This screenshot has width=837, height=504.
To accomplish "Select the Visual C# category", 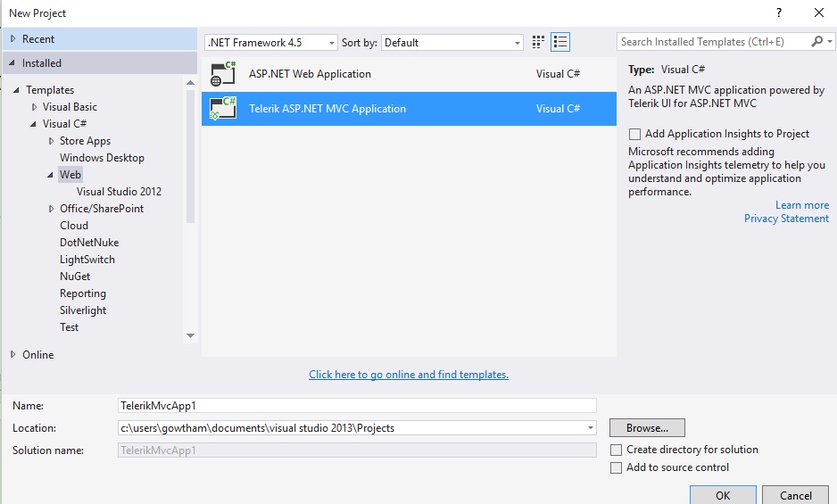I will tap(64, 124).
